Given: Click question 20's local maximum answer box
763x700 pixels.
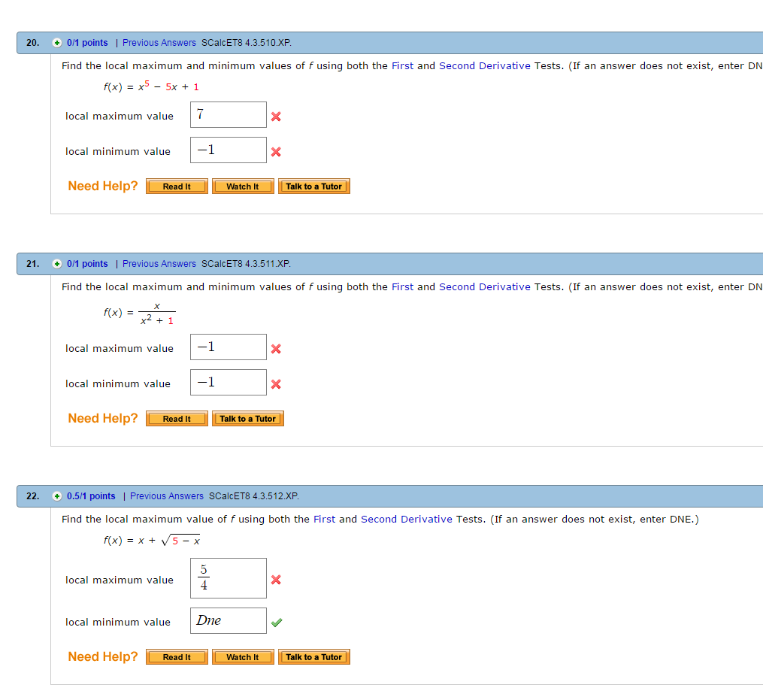Looking at the screenshot, I should pos(228,114).
